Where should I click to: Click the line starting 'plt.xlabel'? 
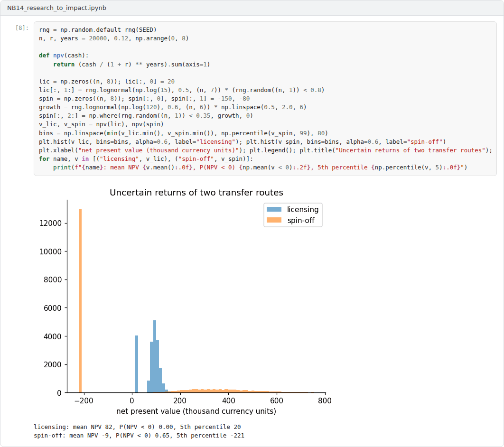click(x=265, y=150)
